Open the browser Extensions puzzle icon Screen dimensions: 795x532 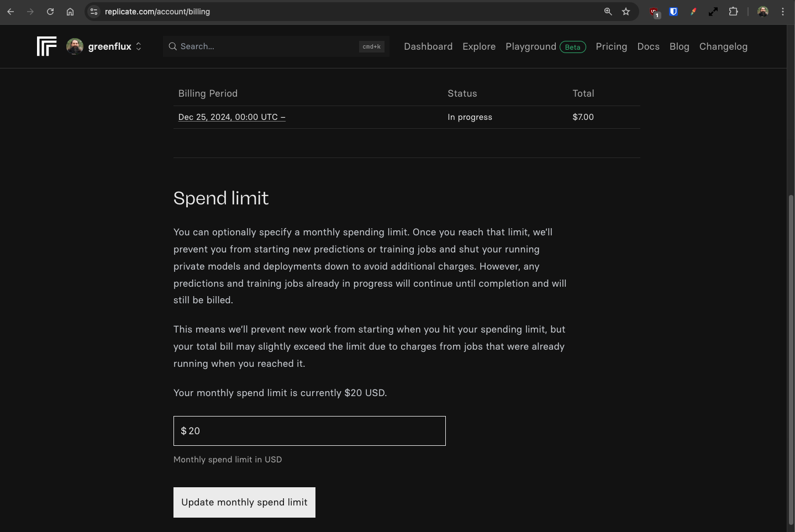733,12
